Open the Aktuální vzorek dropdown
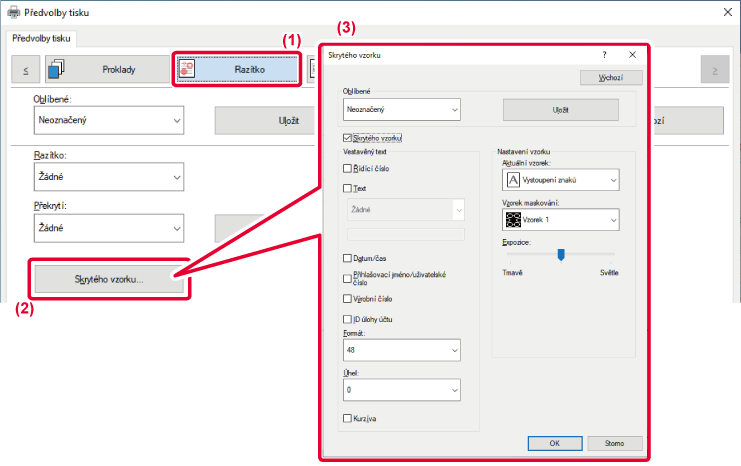 coord(560,180)
